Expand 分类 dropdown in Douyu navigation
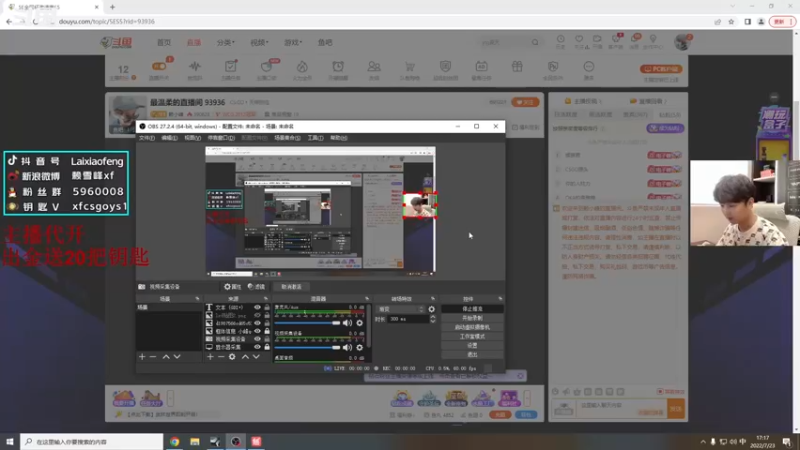The height and width of the screenshot is (450, 800). pos(226,42)
